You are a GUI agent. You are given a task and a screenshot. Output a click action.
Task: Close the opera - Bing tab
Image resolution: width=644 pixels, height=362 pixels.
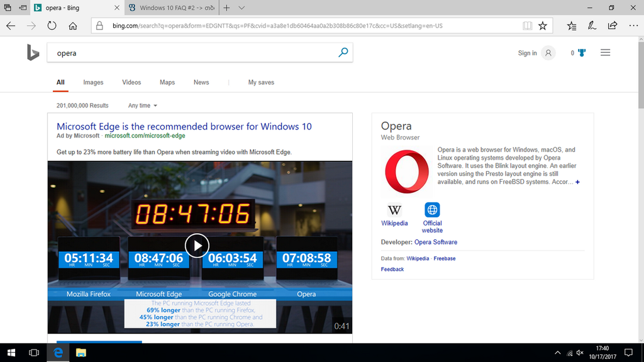point(116,8)
